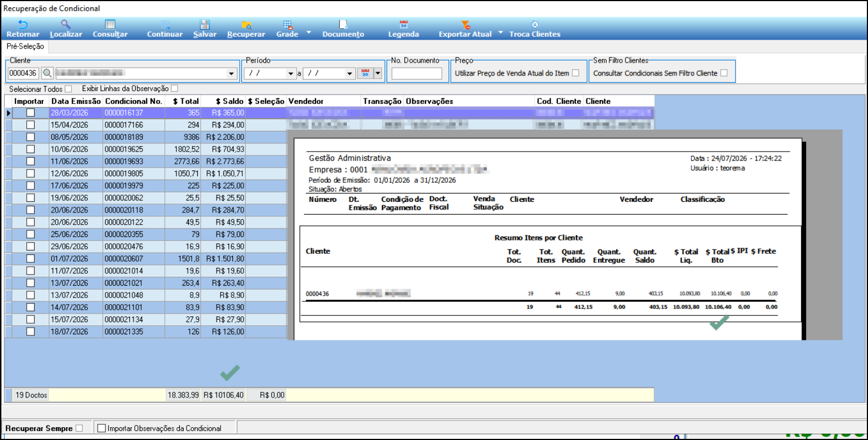868x440 pixels.
Task: Open the Documento toolbar icon
Action: click(x=343, y=25)
